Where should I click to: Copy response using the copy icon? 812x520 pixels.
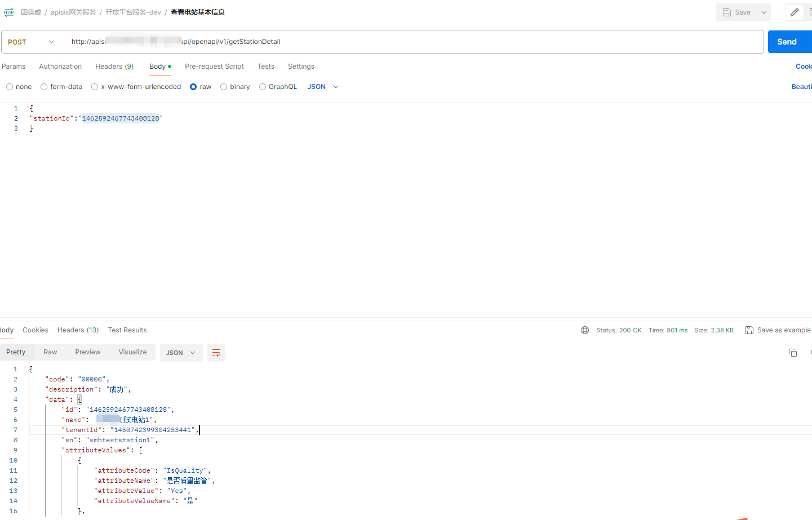pos(793,353)
